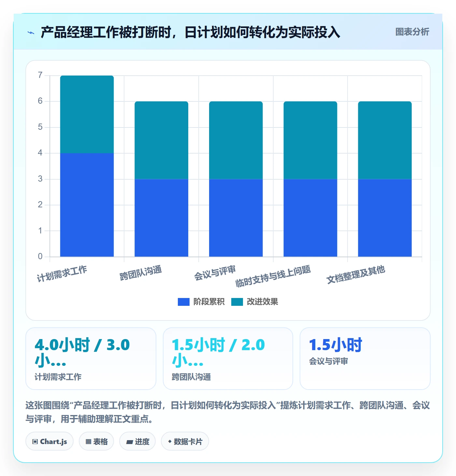Open the 1.5小时 会议与评审 data card
The height and width of the screenshot is (476, 456).
[365, 359]
